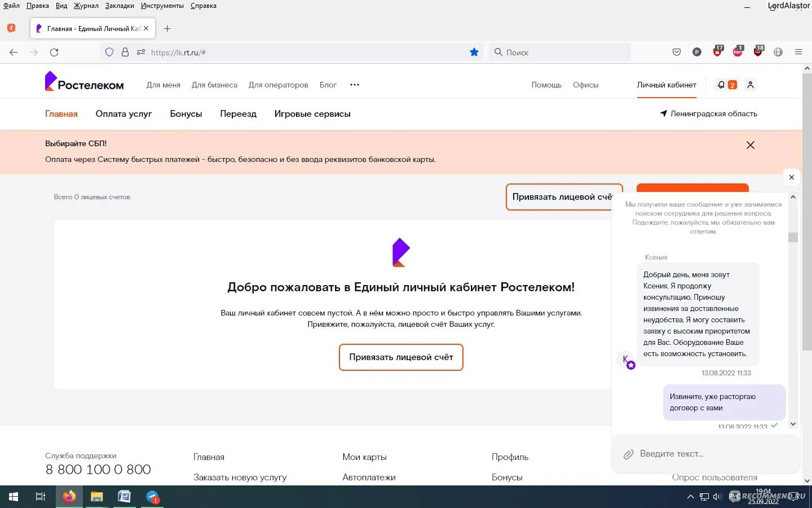The height and width of the screenshot is (508, 812).
Task: Open Task View on the taskbar
Action: tap(41, 497)
